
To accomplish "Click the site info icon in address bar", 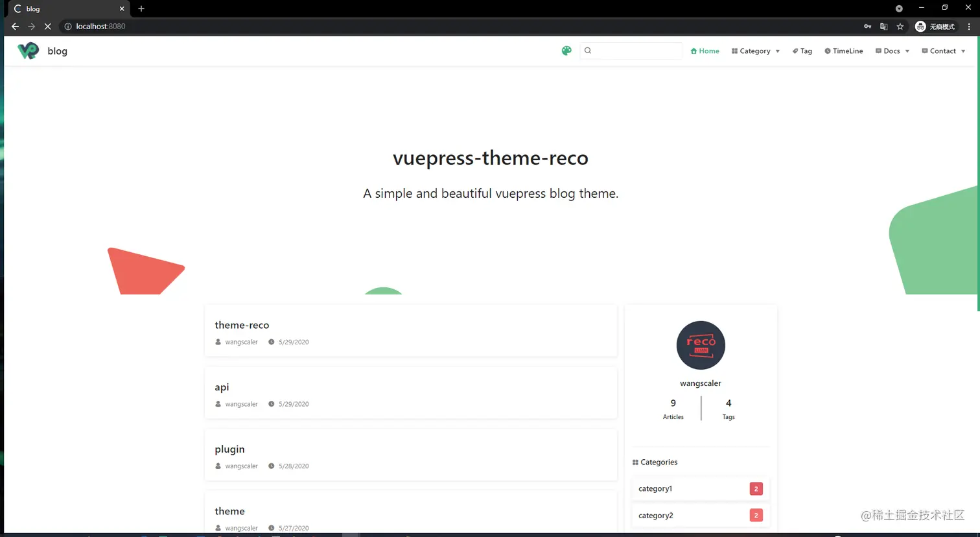I will [67, 27].
